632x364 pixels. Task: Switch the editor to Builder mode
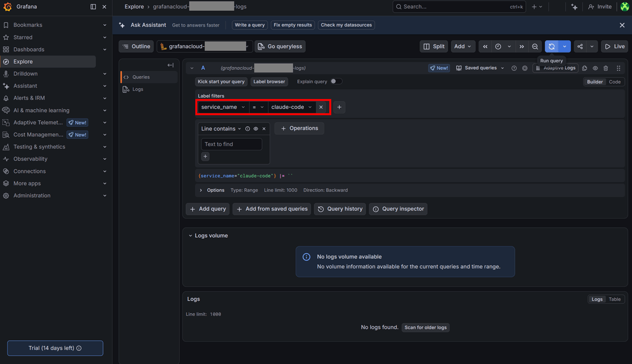click(x=595, y=82)
